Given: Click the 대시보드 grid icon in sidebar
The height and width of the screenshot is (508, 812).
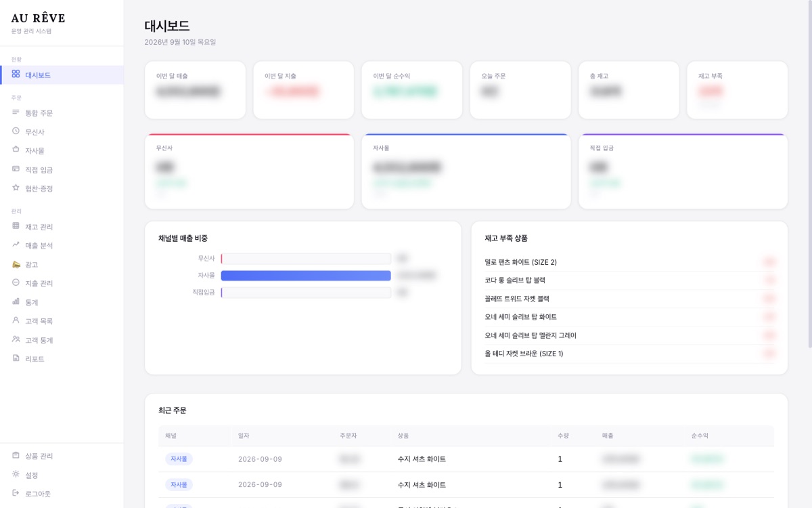Looking at the screenshot, I should (16, 75).
